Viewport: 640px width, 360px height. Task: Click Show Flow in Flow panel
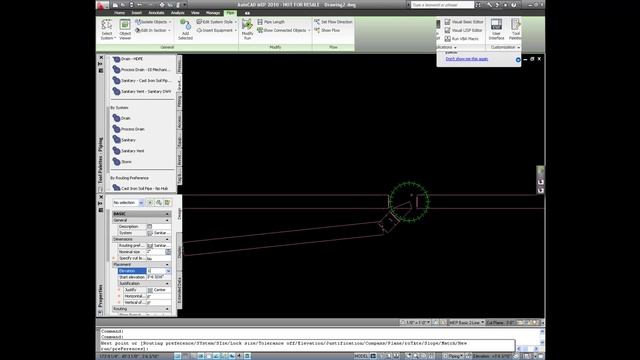point(327,30)
